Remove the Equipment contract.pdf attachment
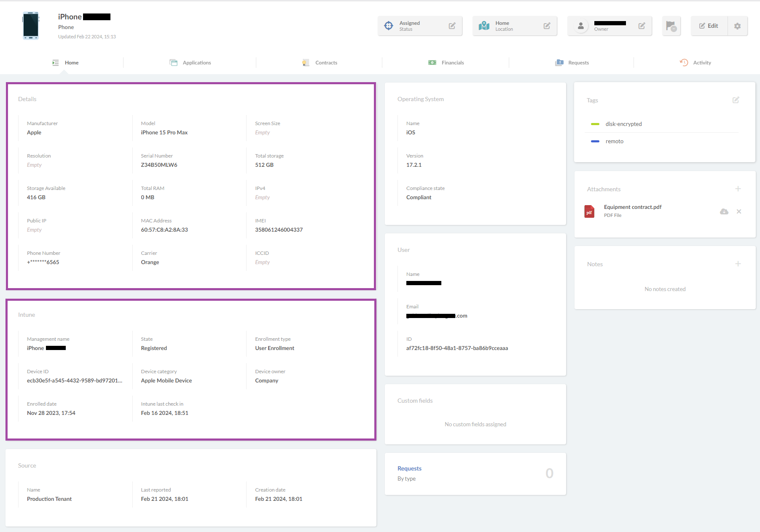This screenshot has height=532, width=760. point(739,211)
